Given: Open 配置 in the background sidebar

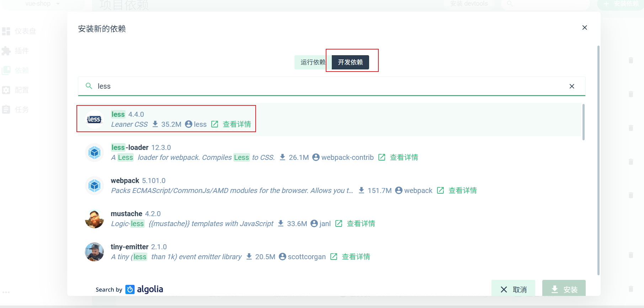Looking at the screenshot, I should pos(16,90).
